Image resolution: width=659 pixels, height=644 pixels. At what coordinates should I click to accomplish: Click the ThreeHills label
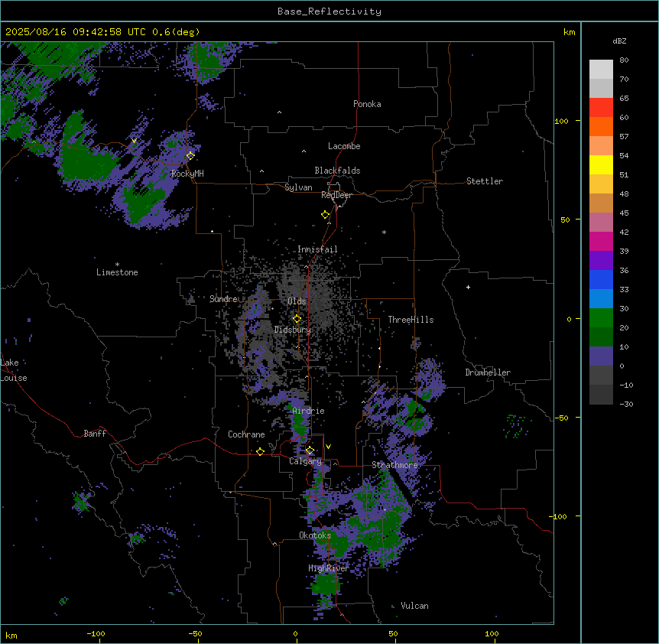click(411, 320)
